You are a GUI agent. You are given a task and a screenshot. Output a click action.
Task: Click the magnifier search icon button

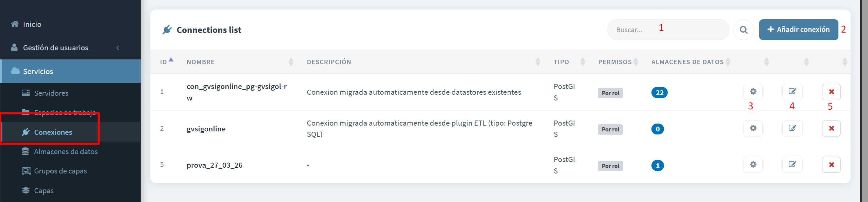tap(744, 30)
